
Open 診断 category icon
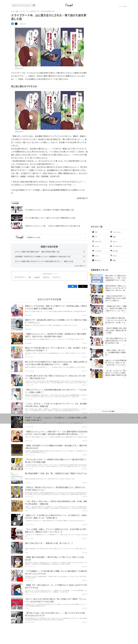coord(118,260)
